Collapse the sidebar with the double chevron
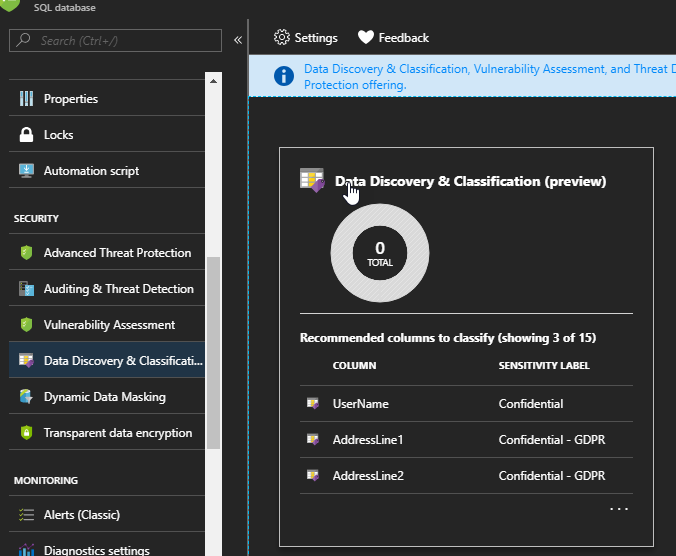The image size is (676, 556). pos(238,40)
